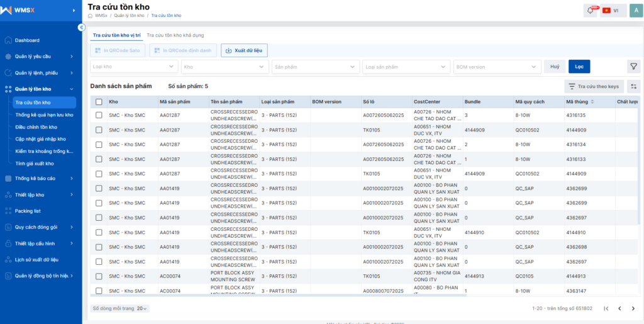Click the sort icon on Mã thùng column

592,102
